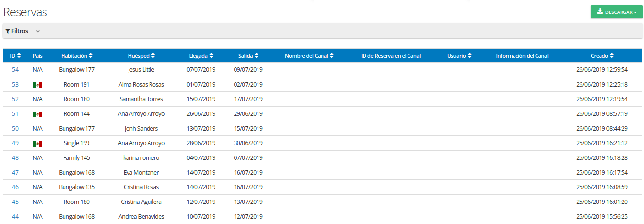
Task: Click Single 199 cell
Action: (77, 143)
